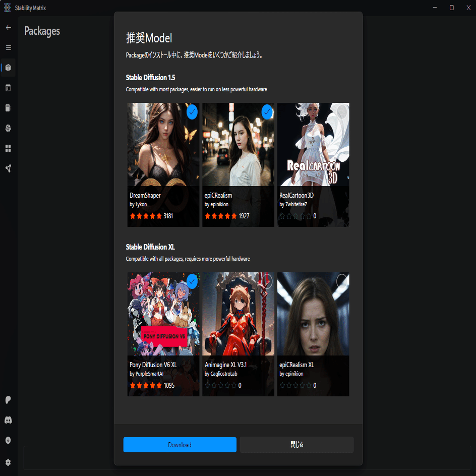This screenshot has width=476, height=476.
Task: Open the Output Browser grid icon
Action: (8, 148)
